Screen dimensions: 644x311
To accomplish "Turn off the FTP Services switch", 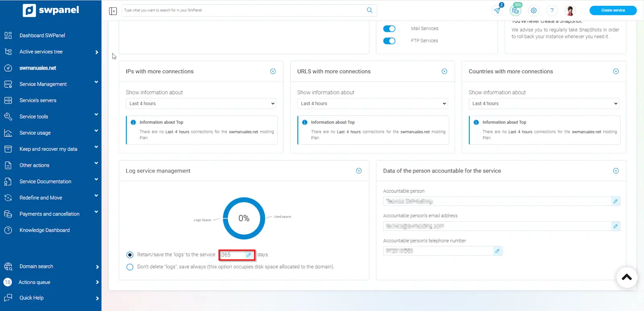I will tap(389, 41).
